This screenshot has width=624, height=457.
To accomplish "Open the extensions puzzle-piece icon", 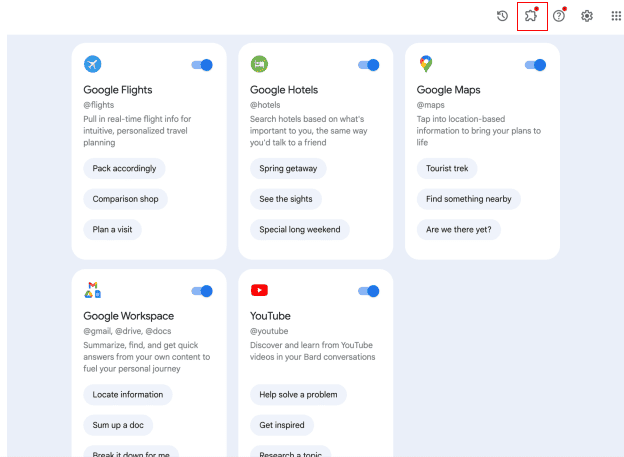I will tap(530, 16).
